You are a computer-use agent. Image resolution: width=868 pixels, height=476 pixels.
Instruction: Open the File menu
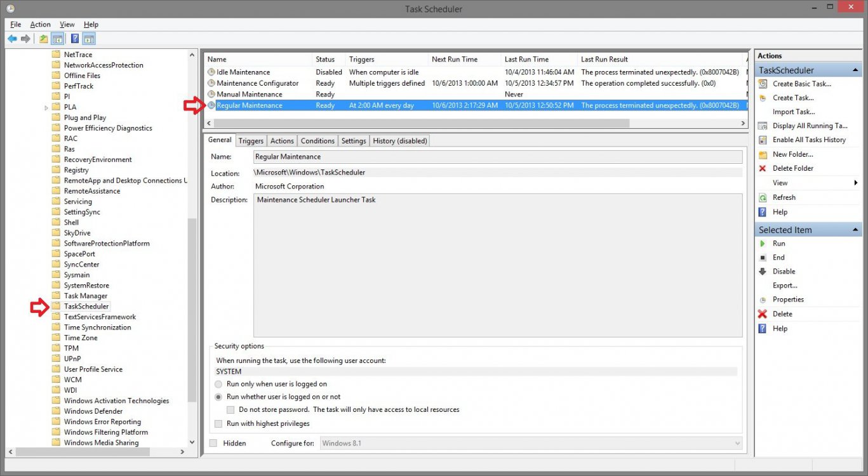pyautogui.click(x=15, y=24)
